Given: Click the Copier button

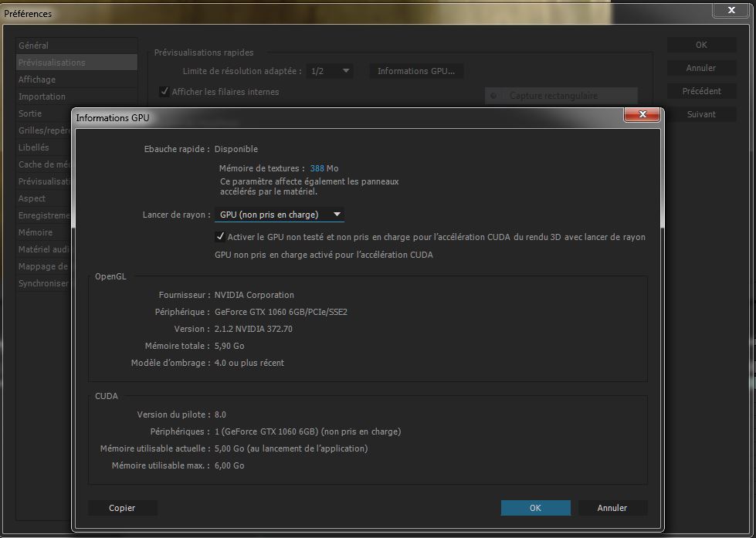Looking at the screenshot, I should tap(122, 508).
